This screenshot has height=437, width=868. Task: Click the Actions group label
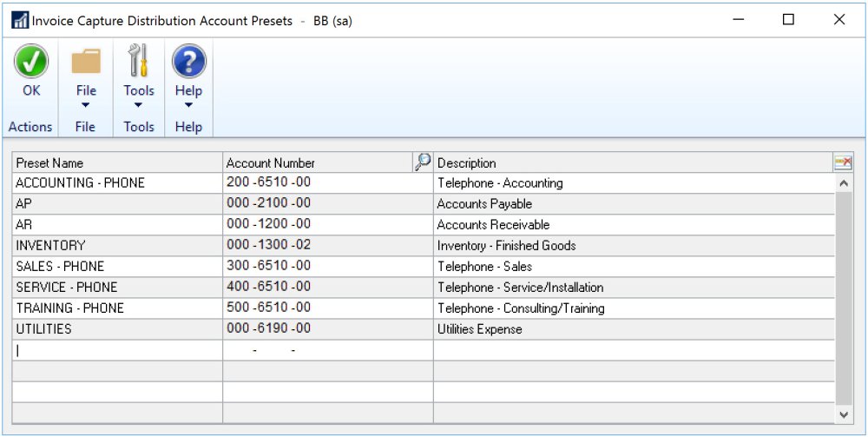pos(30,127)
